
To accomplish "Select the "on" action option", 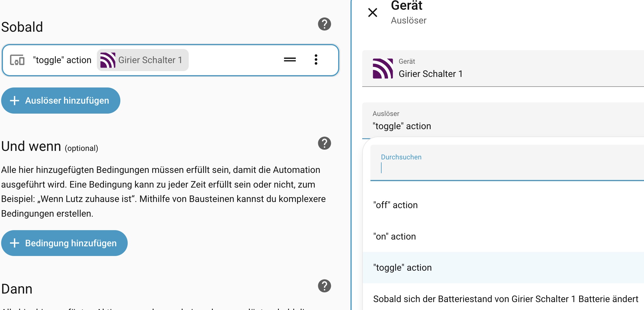I will [x=394, y=236].
